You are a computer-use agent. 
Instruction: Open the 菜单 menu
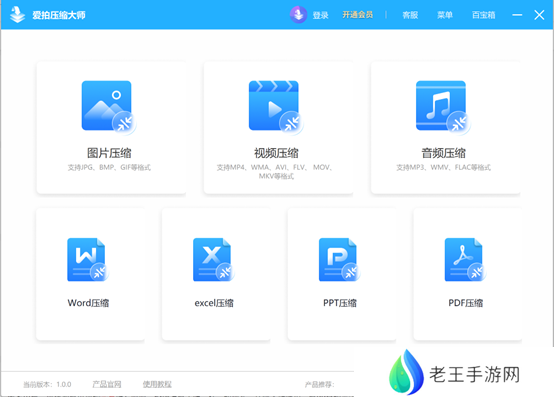[x=445, y=15]
